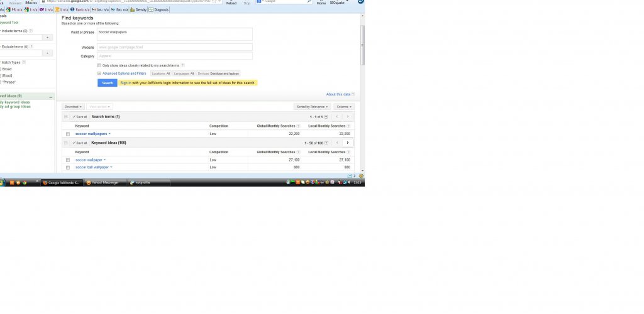Open dropdown arrow next to 'soccer ball wallpaper'

(x=111, y=167)
